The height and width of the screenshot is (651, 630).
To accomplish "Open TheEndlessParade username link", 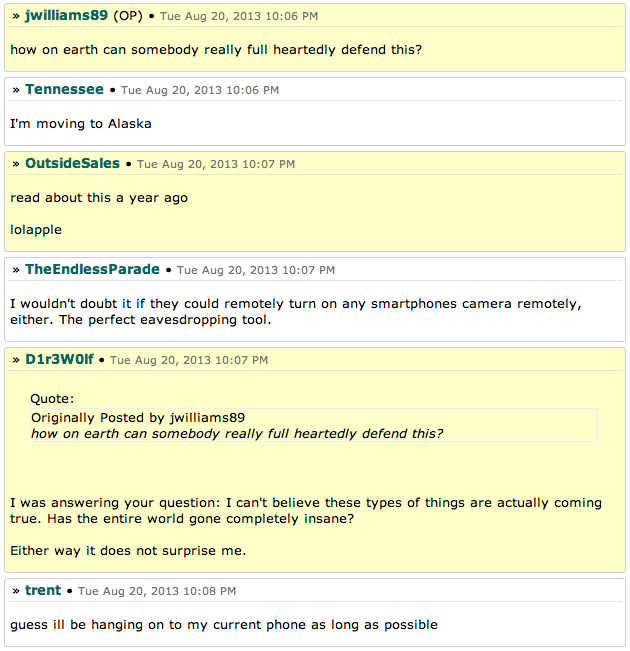I will pos(92,269).
